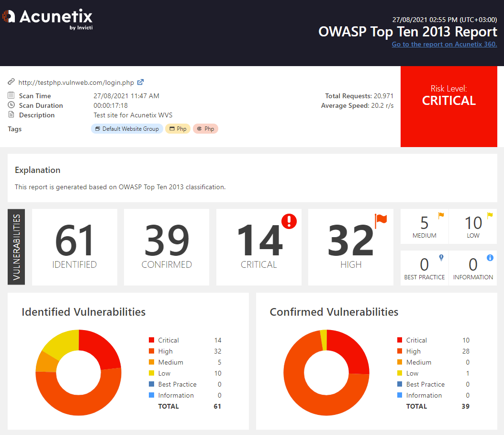Click the OWASP Top Ten 2013 Report title
504x435 pixels.
point(408,32)
